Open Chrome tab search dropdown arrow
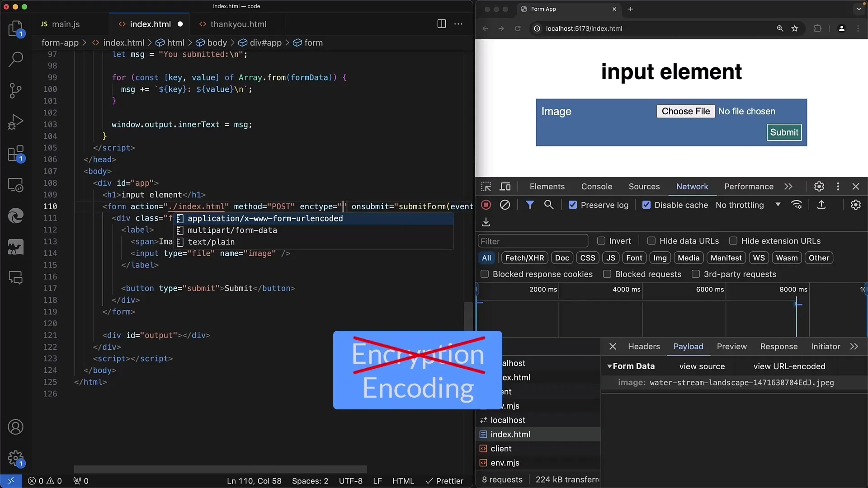The width and height of the screenshot is (868, 488). 859,9
